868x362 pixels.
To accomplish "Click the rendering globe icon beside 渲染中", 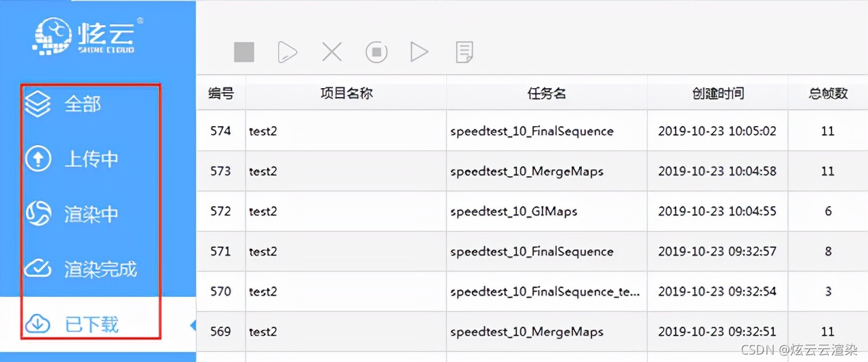I will [x=38, y=214].
